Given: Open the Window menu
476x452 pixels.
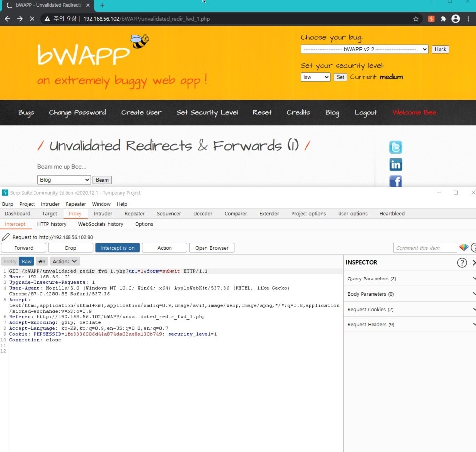Looking at the screenshot, I should tap(101, 204).
